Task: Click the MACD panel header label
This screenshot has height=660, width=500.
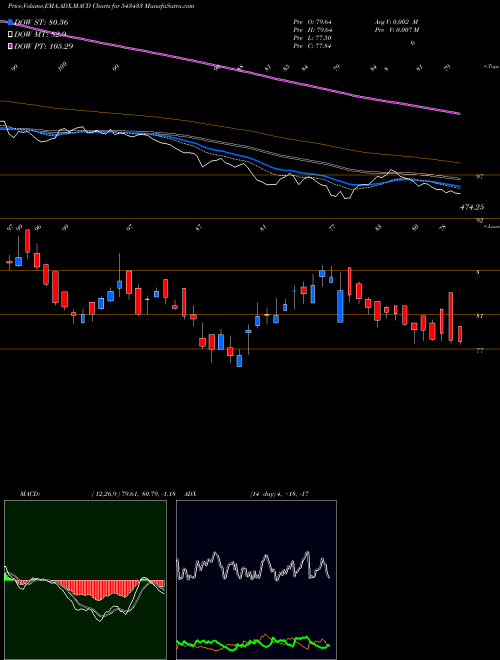Action: coord(29,494)
